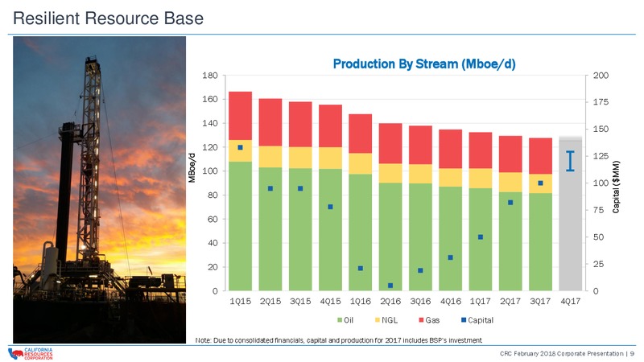Click the 180 value on left axis
The width and height of the screenshot is (644, 362).
pyautogui.click(x=210, y=76)
